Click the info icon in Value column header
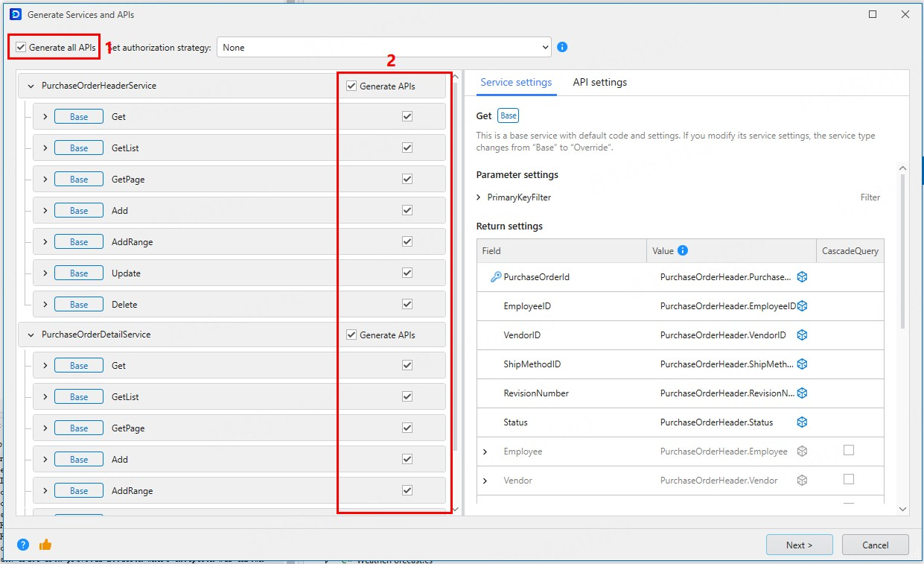 click(x=683, y=251)
